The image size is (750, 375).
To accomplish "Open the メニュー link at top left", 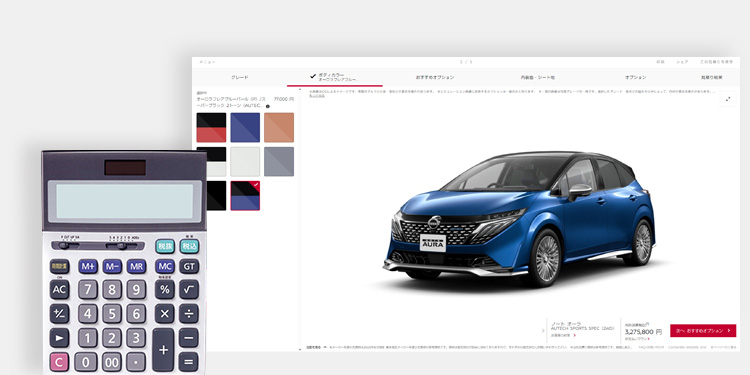I will [207, 62].
